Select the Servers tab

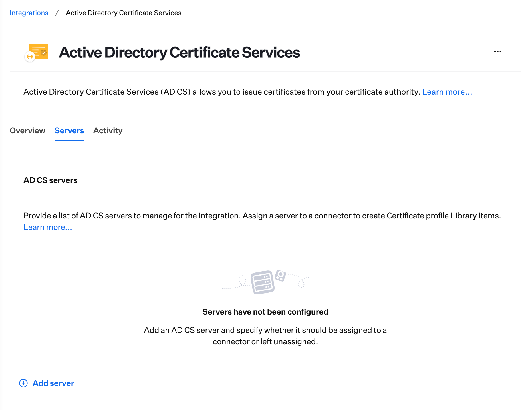[x=69, y=130]
